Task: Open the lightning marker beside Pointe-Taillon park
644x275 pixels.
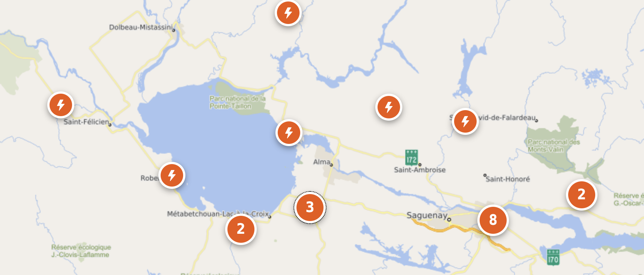Action: tap(289, 133)
